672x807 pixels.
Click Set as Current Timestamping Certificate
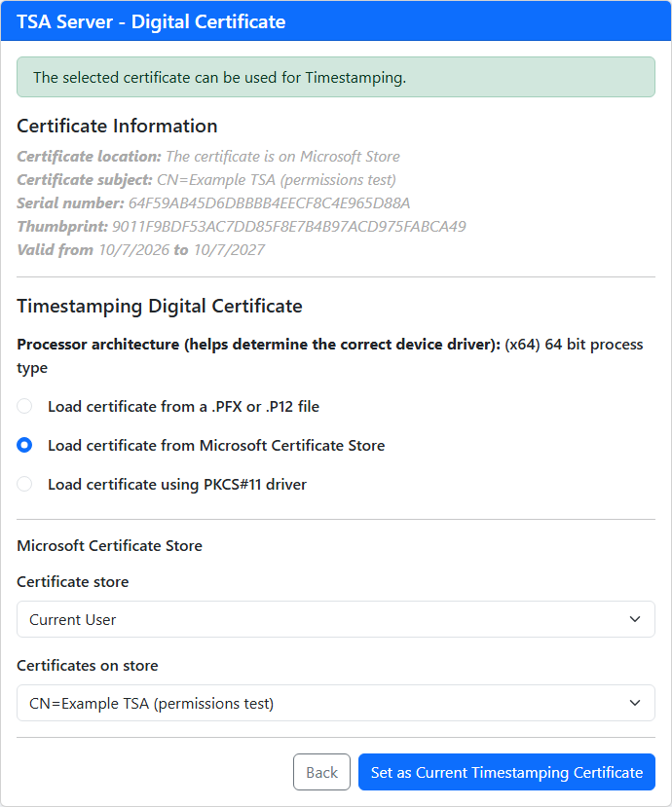[506, 772]
